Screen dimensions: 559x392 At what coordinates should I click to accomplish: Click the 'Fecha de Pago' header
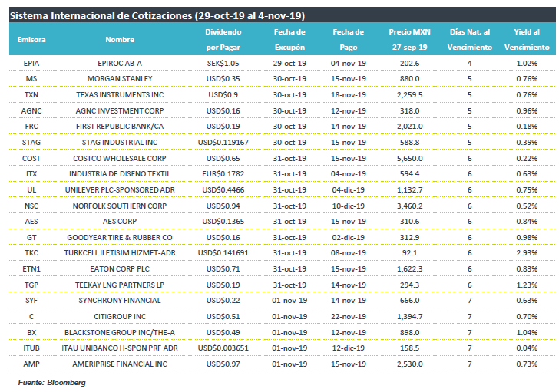coord(349,40)
